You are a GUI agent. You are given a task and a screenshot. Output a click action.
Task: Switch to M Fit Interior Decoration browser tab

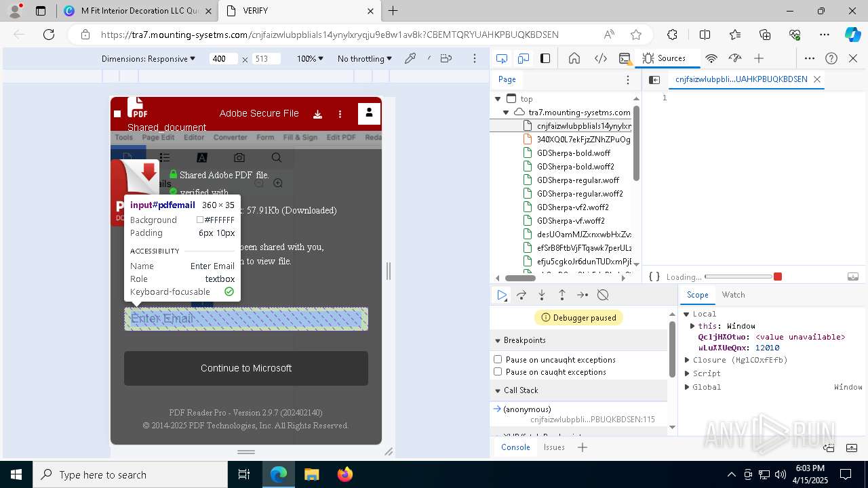pyautogui.click(x=138, y=11)
